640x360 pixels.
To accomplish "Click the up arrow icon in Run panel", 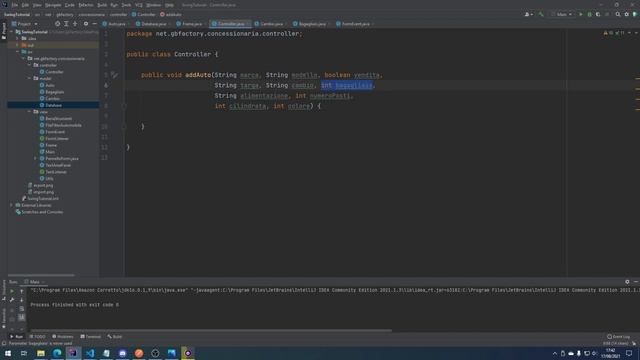I will tap(22, 291).
